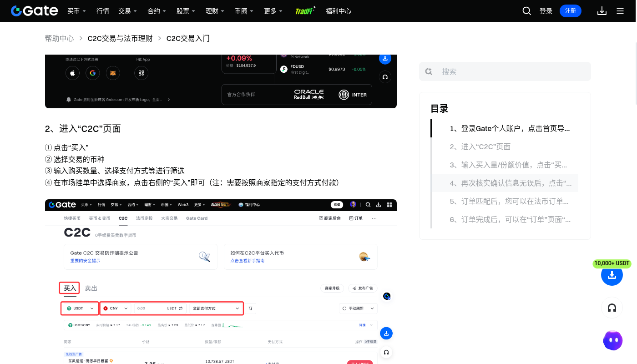Click the step text ② 选择交易的币种
The height and width of the screenshot is (364, 637).
[75, 159]
